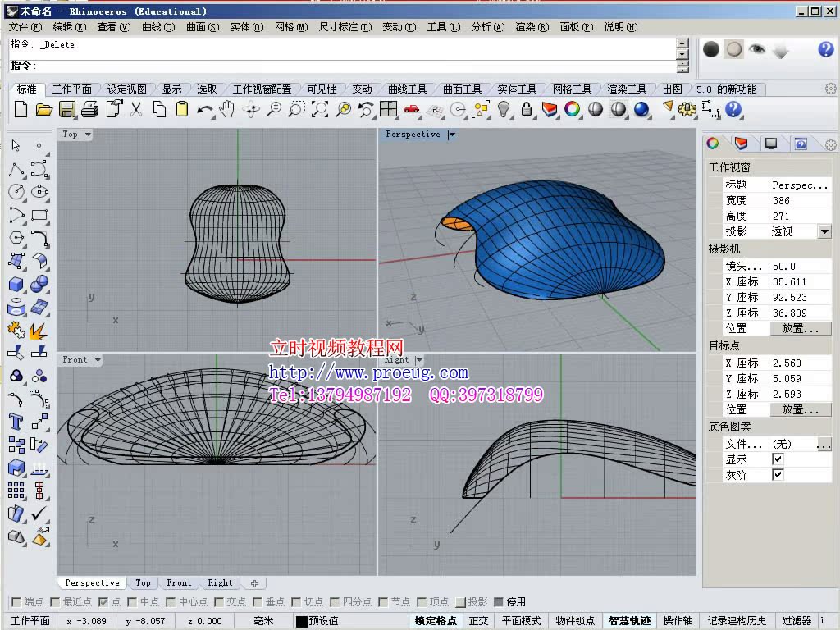The height and width of the screenshot is (630, 840).
Task: Toggle the 灰阶 checkbox in the properties panel
Action: coord(778,475)
